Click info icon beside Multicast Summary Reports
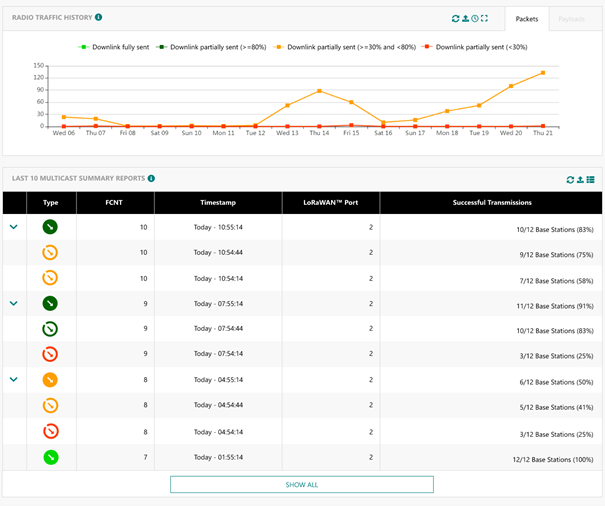This screenshot has width=605, height=506. pyautogui.click(x=151, y=178)
